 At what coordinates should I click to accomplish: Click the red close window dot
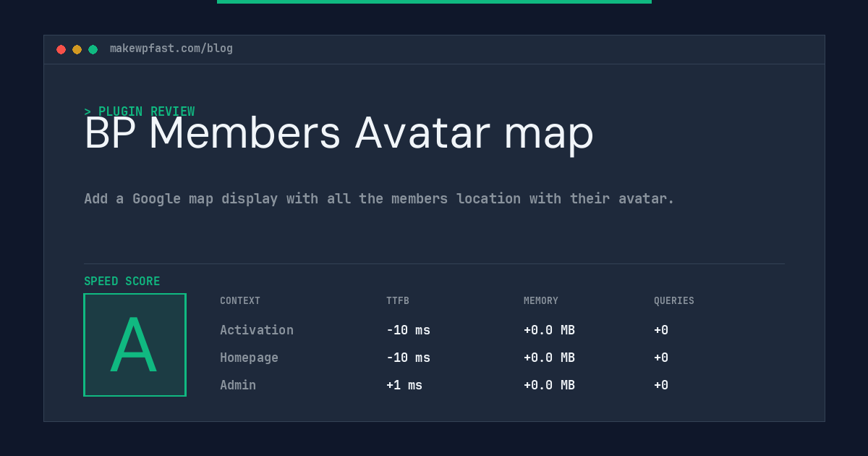pos(61,49)
